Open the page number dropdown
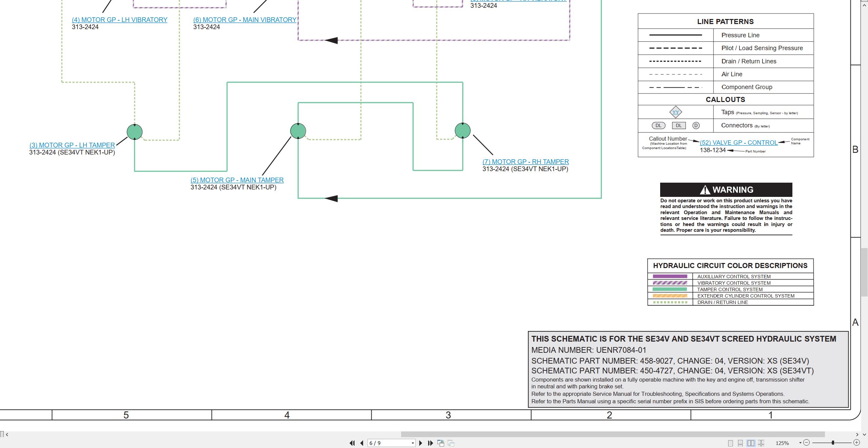Image resolution: width=868 pixels, height=448 pixels. (x=413, y=443)
